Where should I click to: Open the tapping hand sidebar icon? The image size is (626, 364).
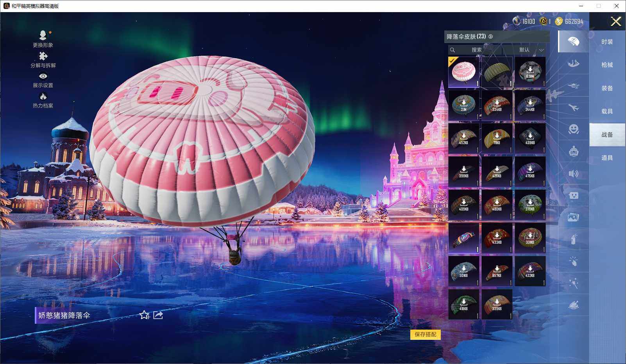573,261
